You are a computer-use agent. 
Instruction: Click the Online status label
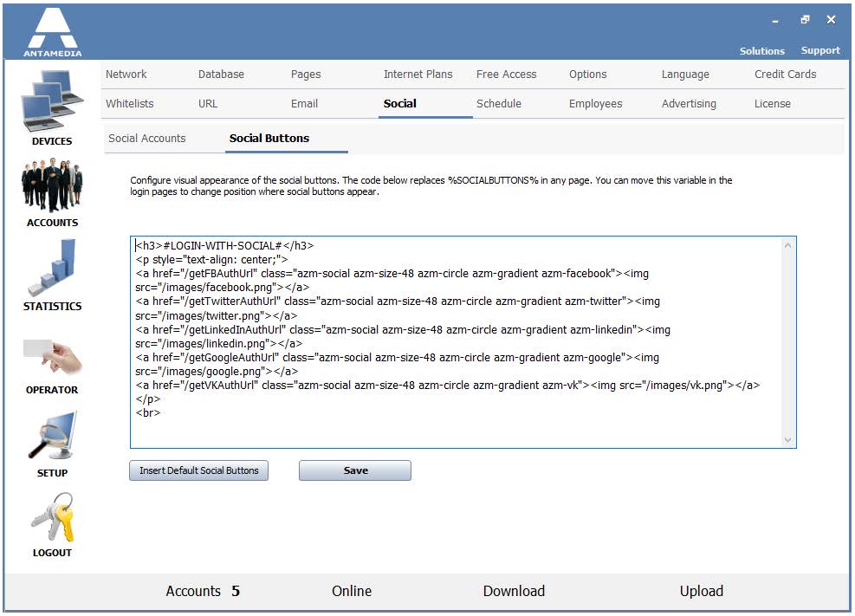[352, 592]
